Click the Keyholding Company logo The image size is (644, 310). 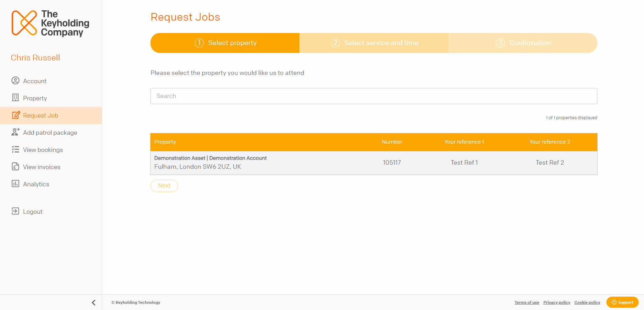tap(50, 23)
